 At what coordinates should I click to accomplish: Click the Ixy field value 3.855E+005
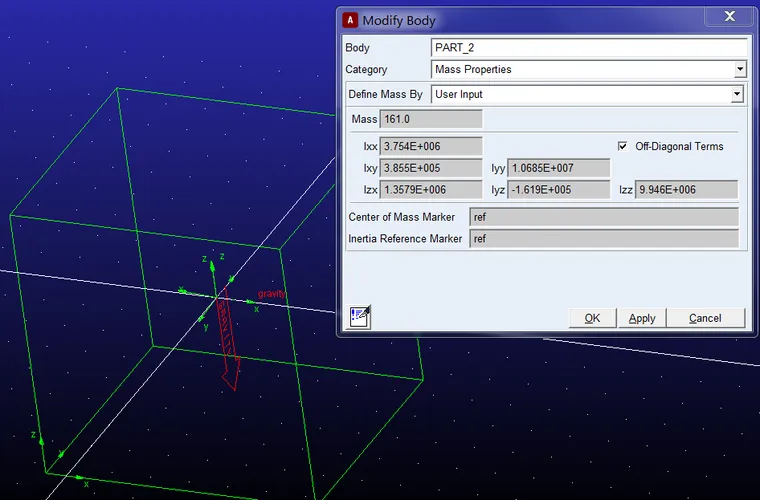[431, 168]
